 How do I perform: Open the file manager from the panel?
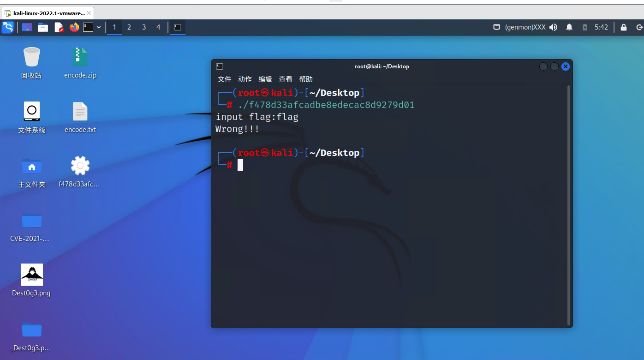(x=43, y=27)
